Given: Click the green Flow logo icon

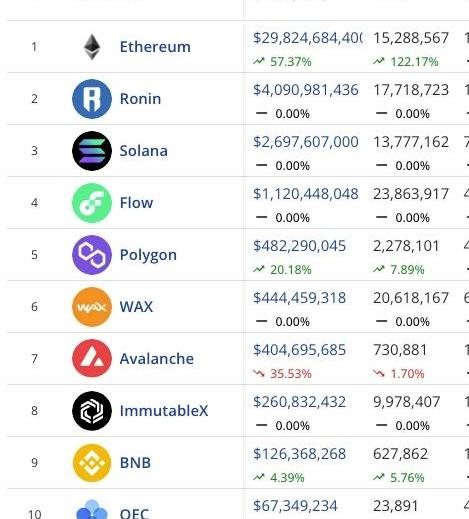Looking at the screenshot, I should (92, 203).
